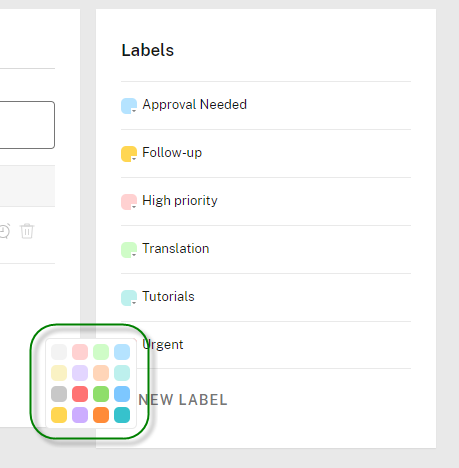Choose the bright blue color swatch
This screenshot has width=459, height=468.
pyautogui.click(x=122, y=394)
